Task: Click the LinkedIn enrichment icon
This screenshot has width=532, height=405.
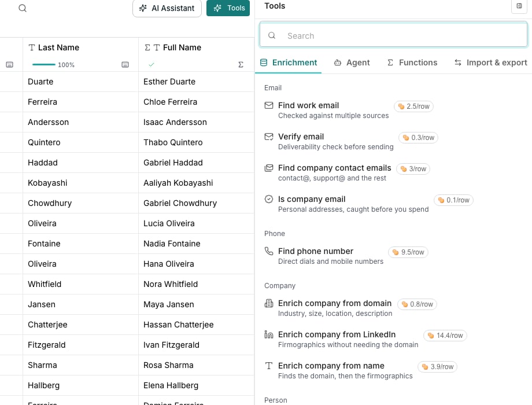Action: click(269, 334)
